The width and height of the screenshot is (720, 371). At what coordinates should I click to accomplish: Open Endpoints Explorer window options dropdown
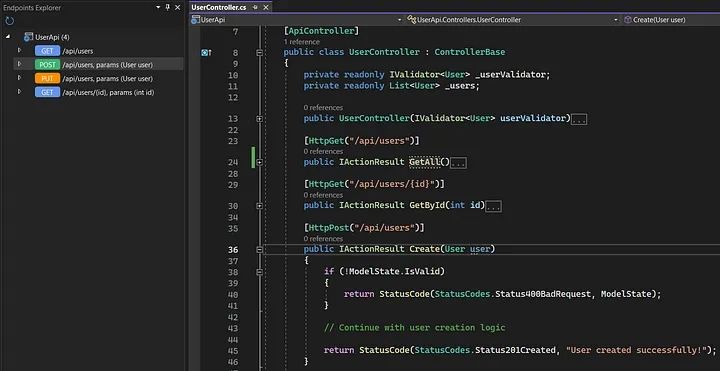[x=158, y=7]
